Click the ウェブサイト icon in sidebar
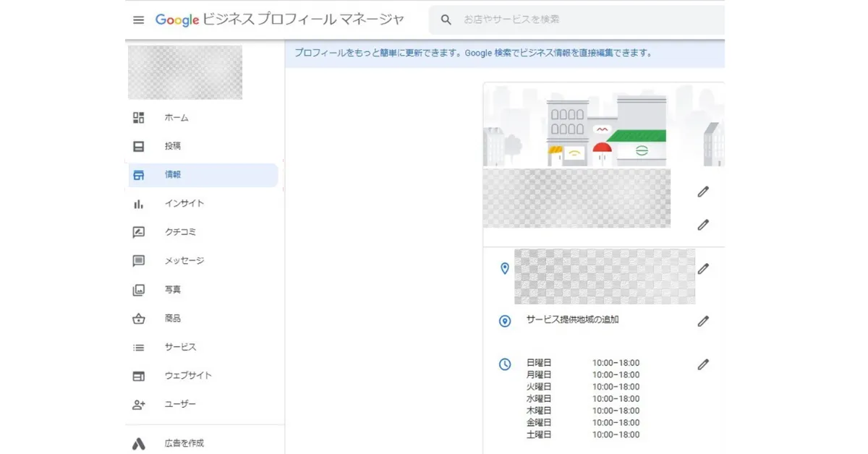Viewport: 868px width, 454px height. click(138, 375)
